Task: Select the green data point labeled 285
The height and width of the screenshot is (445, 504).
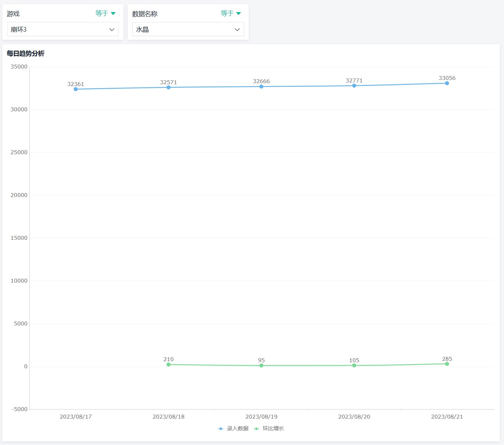Action: tap(447, 364)
